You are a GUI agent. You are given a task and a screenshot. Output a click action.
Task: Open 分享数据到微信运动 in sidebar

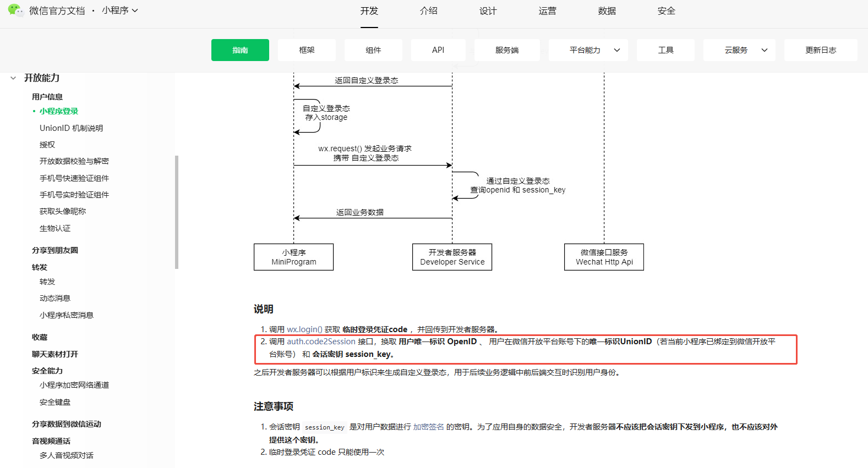point(67,424)
